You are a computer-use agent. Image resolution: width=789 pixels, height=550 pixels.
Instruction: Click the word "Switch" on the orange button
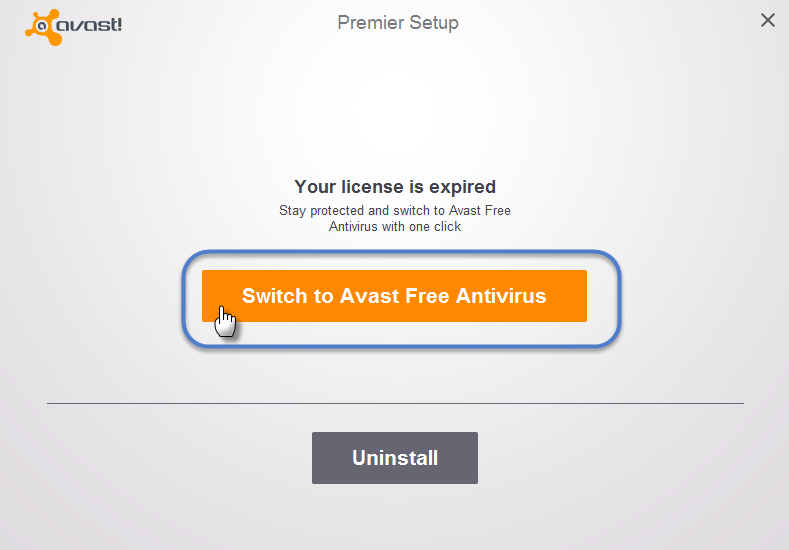point(273,296)
